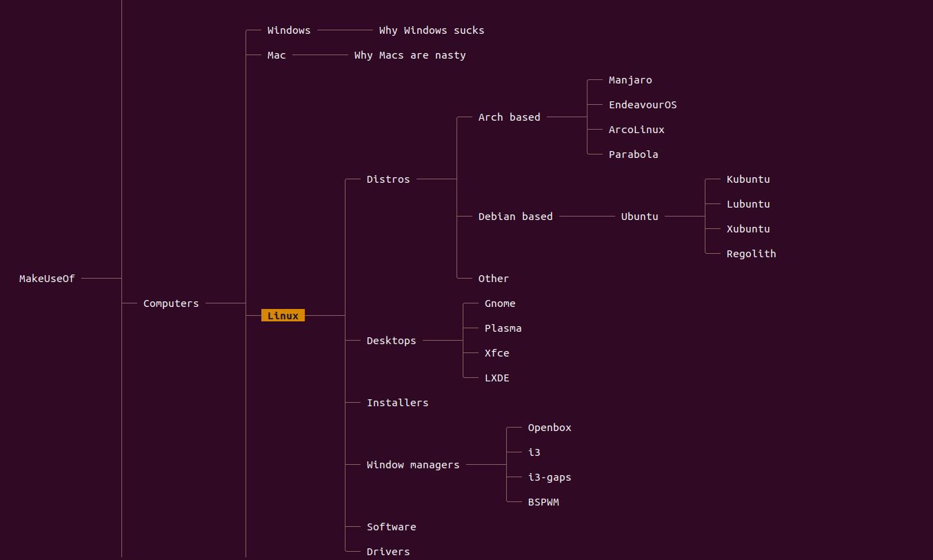Screen dimensions: 933x560
Task: Select the i3-gaps node
Action: pos(550,477)
